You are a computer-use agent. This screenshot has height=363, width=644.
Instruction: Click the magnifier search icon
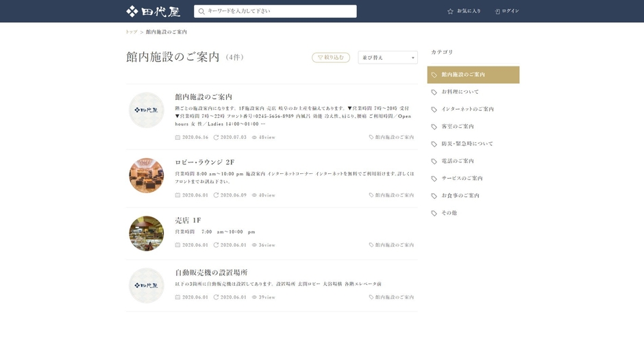(x=201, y=12)
